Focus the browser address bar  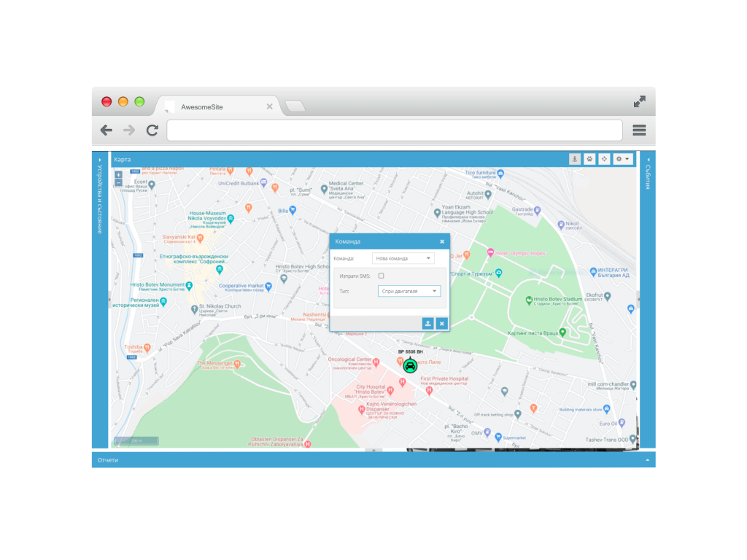click(395, 131)
